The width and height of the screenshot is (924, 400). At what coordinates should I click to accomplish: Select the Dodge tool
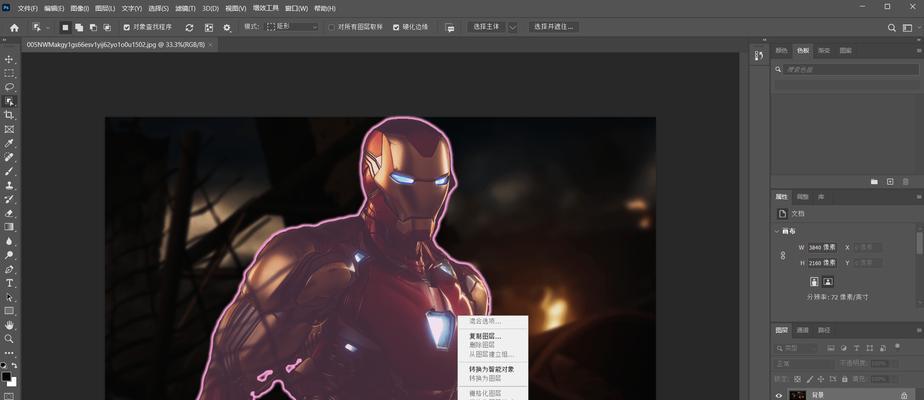pyautogui.click(x=9, y=255)
